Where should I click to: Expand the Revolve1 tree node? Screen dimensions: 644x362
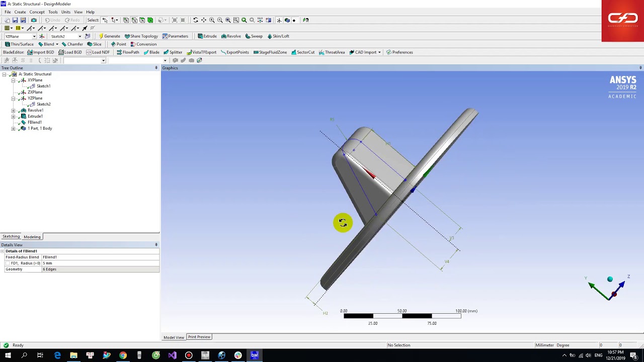pyautogui.click(x=13, y=111)
